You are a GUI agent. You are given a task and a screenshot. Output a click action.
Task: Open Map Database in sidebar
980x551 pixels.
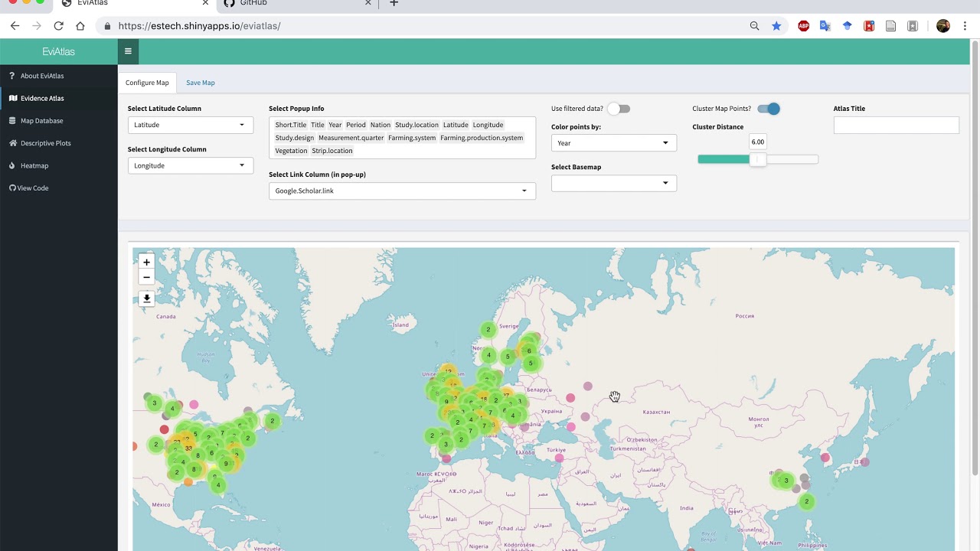click(59, 121)
